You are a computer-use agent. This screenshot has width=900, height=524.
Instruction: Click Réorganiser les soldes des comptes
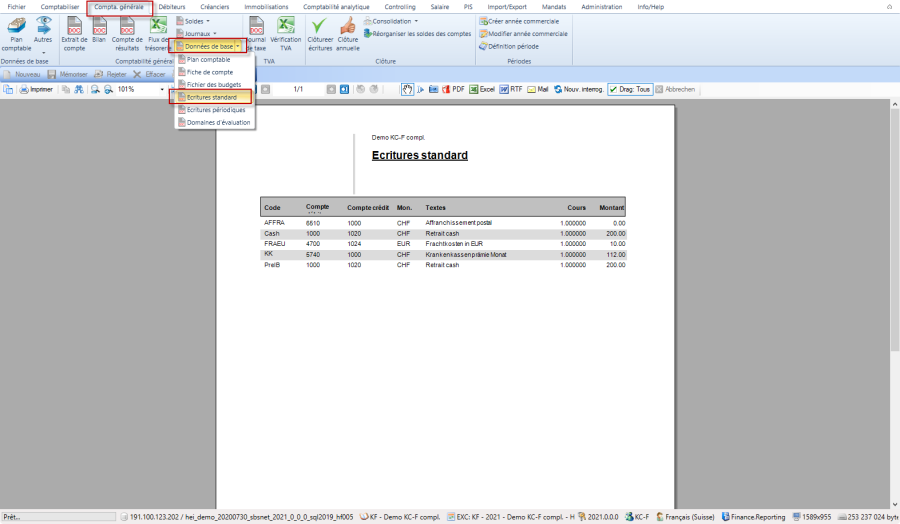tap(417, 34)
